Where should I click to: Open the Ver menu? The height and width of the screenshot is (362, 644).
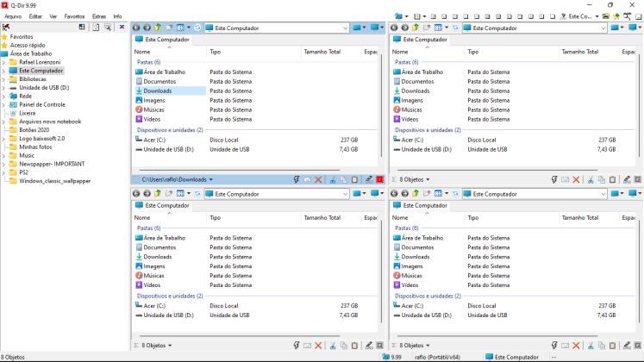tap(53, 16)
